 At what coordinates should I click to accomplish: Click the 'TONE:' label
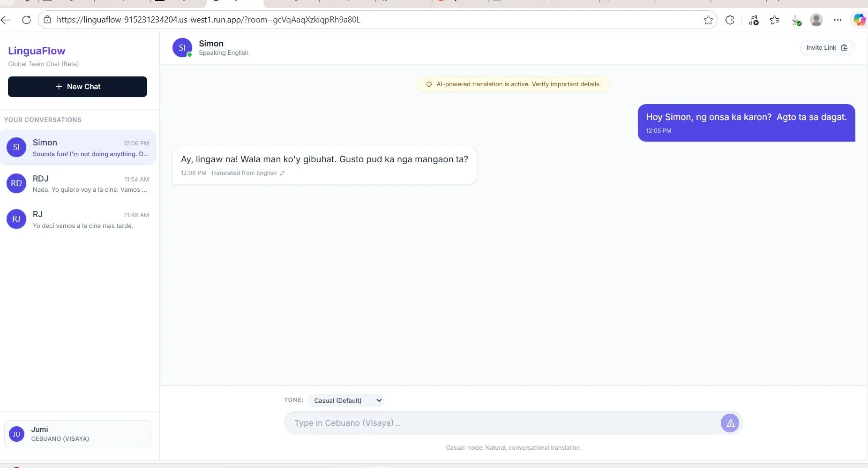(293, 400)
